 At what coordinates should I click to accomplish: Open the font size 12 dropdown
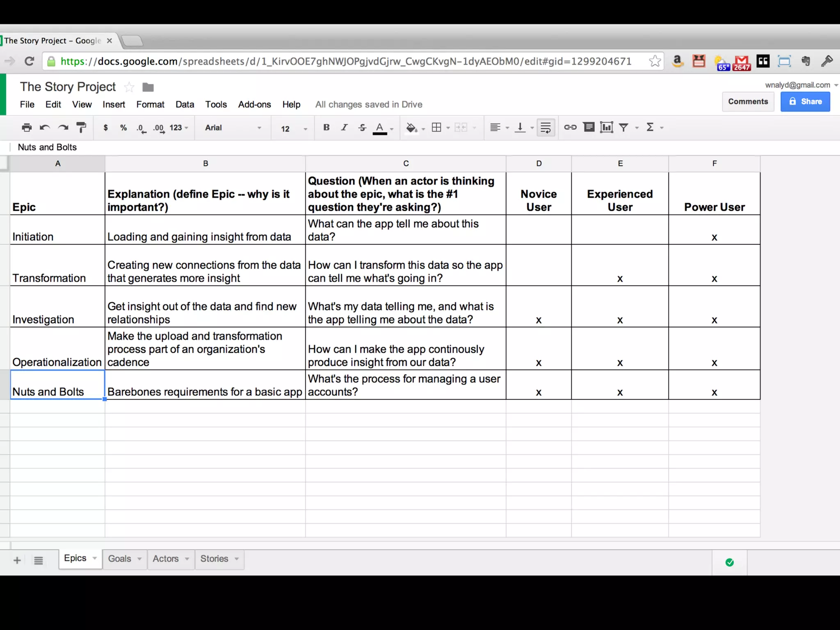click(293, 129)
